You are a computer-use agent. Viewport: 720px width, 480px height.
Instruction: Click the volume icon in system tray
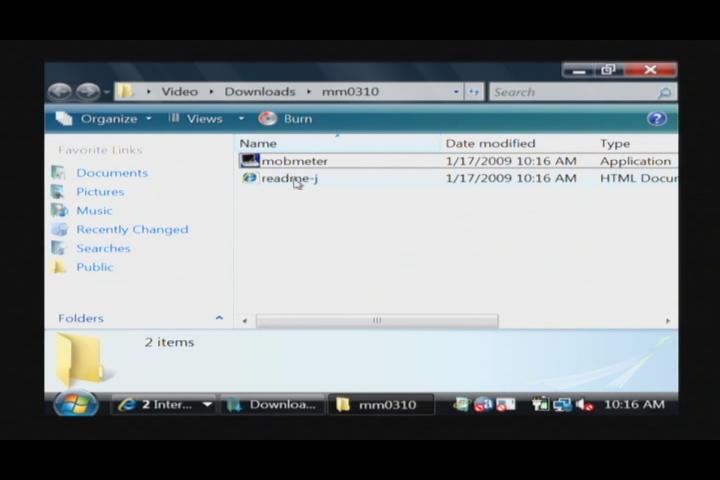click(584, 405)
